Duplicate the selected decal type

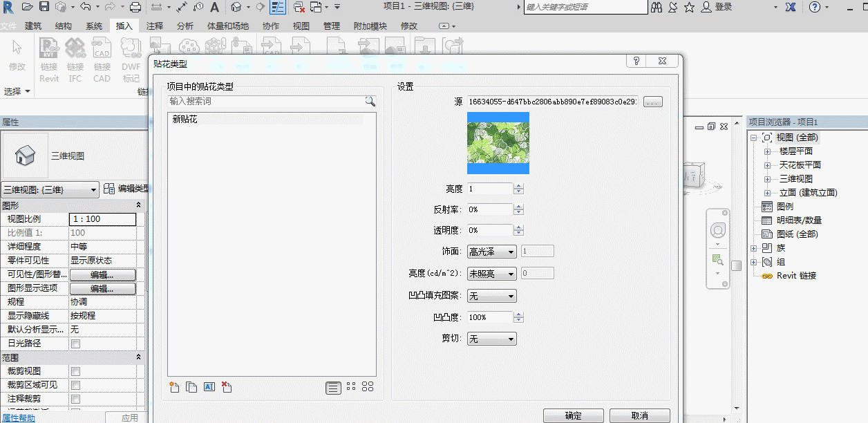coord(191,387)
